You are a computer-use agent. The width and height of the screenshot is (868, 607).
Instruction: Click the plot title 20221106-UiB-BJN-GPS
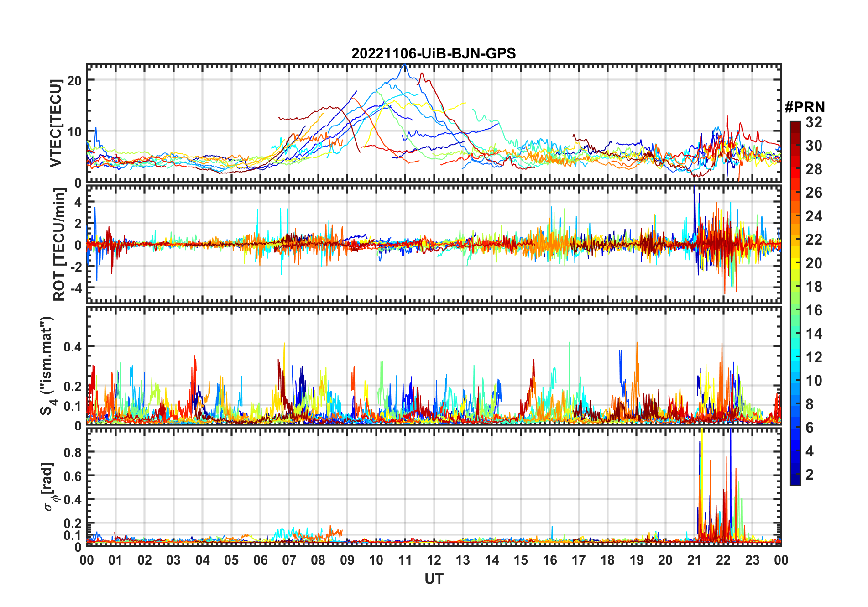click(x=434, y=53)
